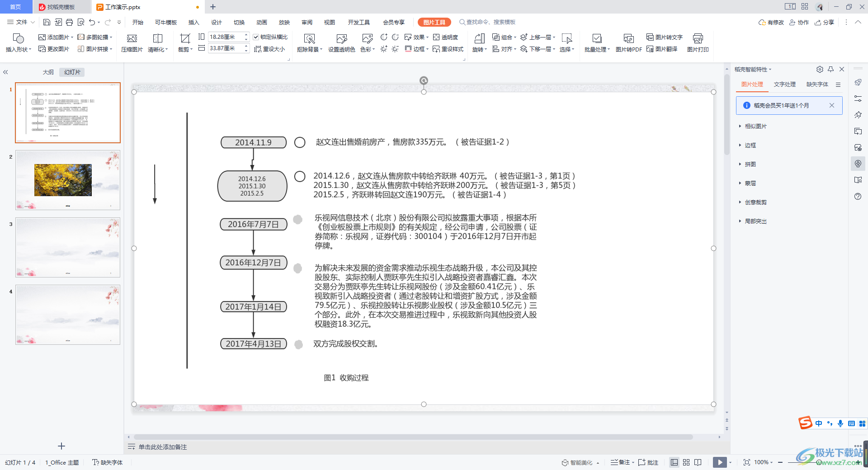Start slideshow with the play button

(x=720, y=462)
